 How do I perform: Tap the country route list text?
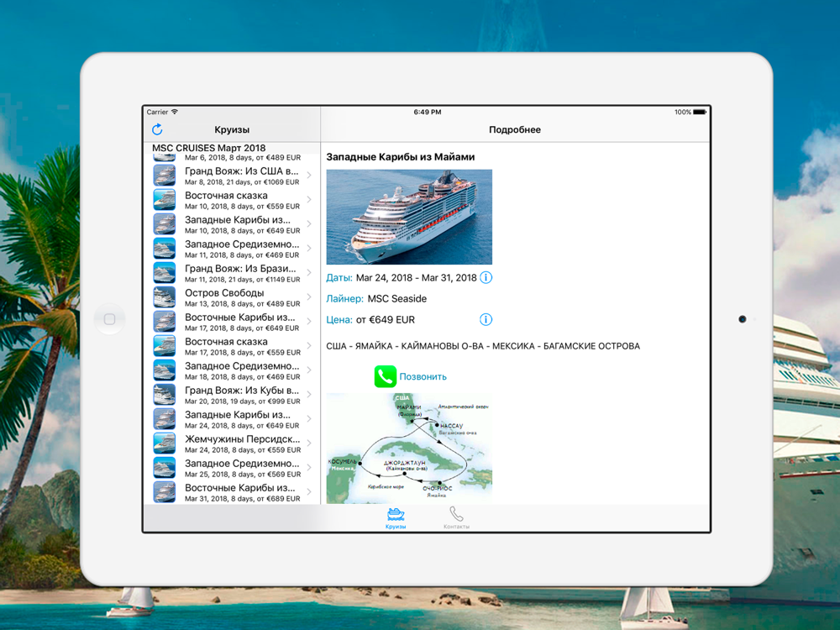(x=483, y=346)
